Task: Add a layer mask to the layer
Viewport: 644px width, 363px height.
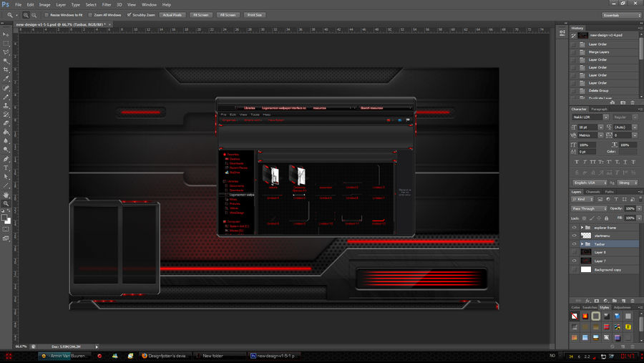Action: tap(596, 301)
